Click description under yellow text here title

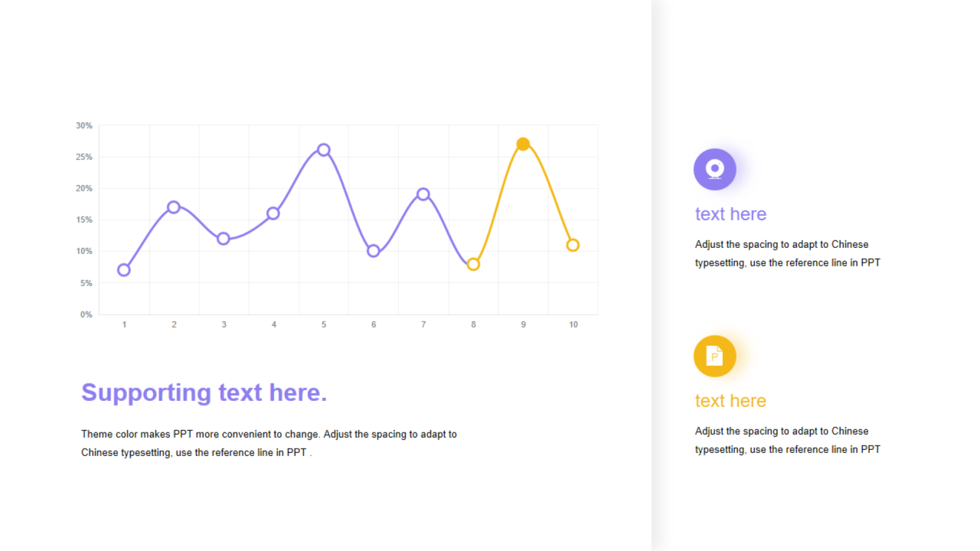[x=788, y=440]
